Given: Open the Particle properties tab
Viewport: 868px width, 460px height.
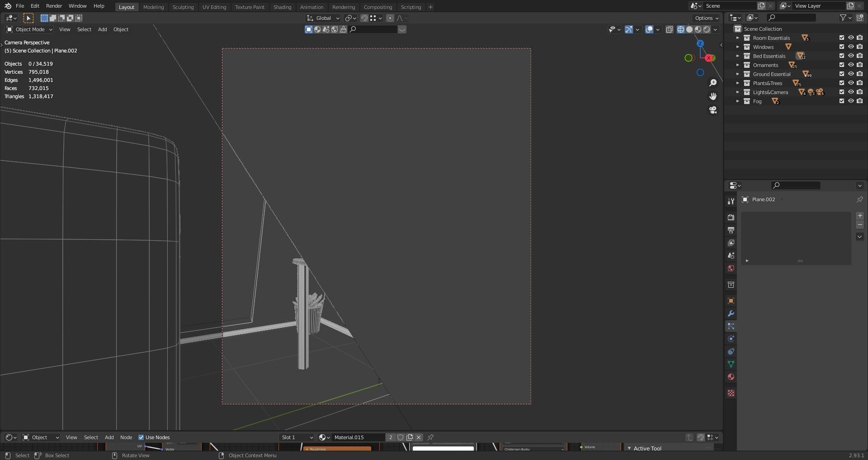Looking at the screenshot, I should (731, 326).
